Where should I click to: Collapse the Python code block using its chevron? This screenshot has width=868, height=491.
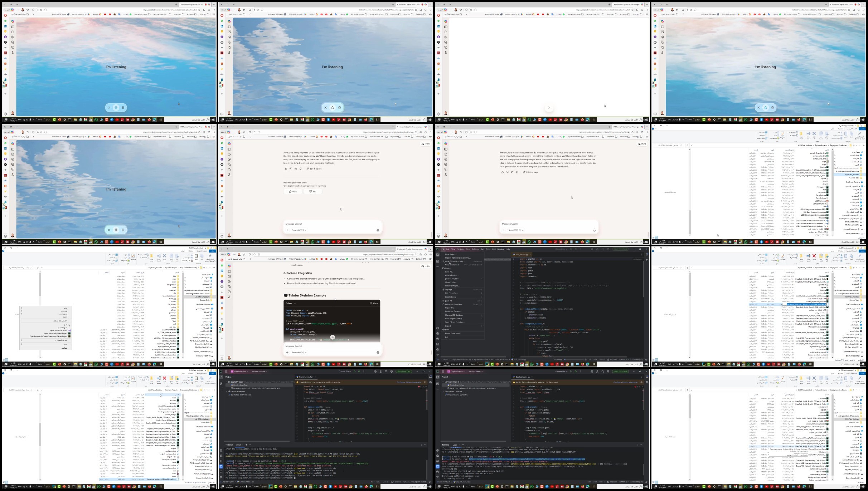coord(295,303)
